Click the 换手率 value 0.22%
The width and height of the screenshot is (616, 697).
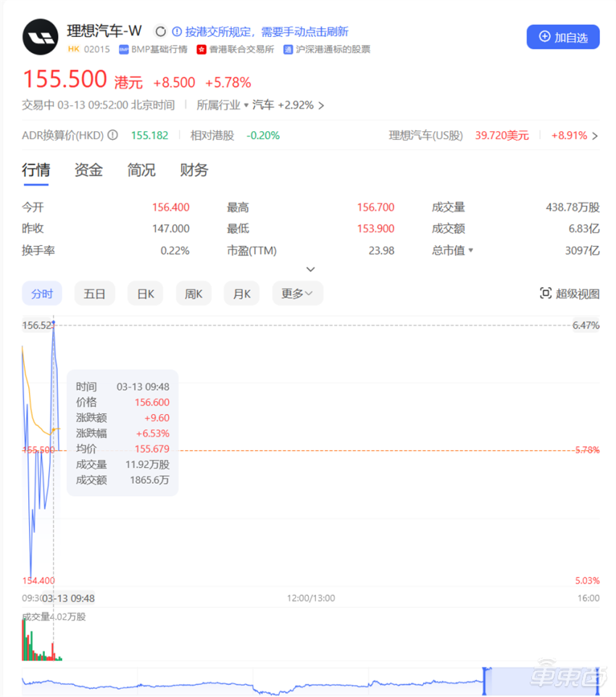[x=175, y=251]
